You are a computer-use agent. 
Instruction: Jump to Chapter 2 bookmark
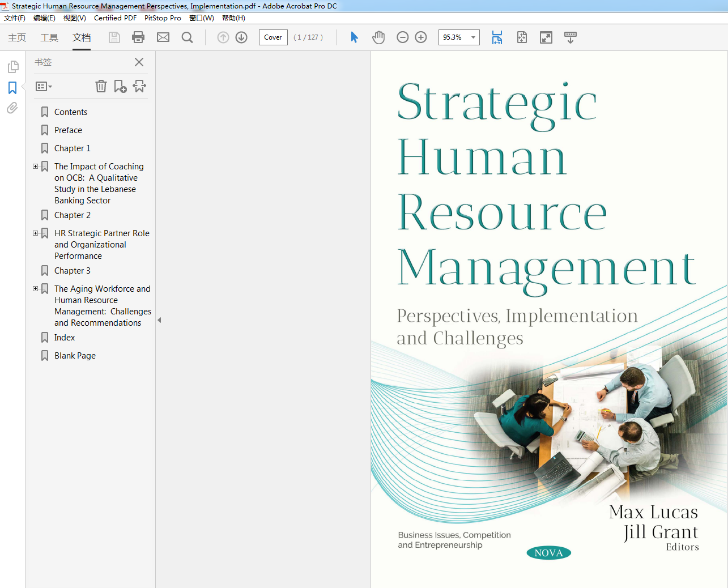point(73,215)
